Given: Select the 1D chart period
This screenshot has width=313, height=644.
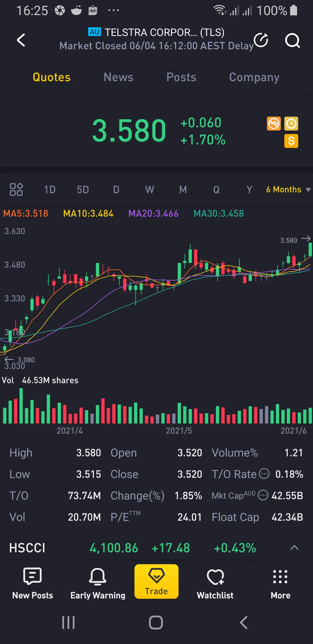Looking at the screenshot, I should pos(50,190).
